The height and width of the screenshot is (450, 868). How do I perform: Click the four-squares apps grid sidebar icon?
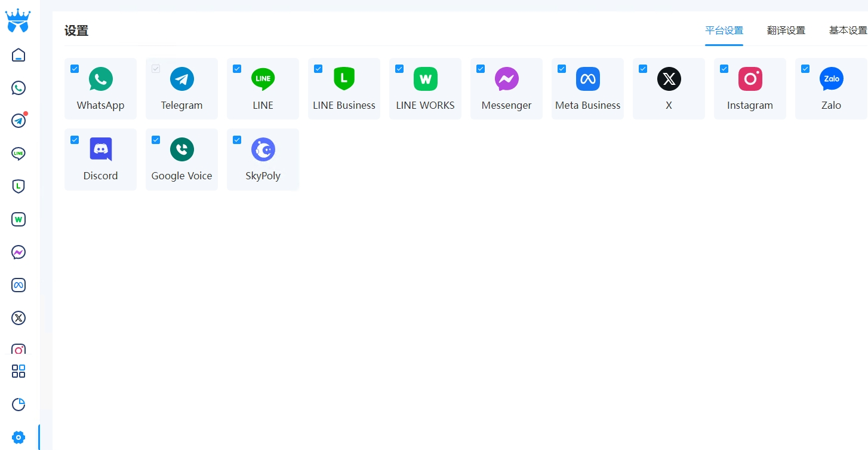[19, 371]
